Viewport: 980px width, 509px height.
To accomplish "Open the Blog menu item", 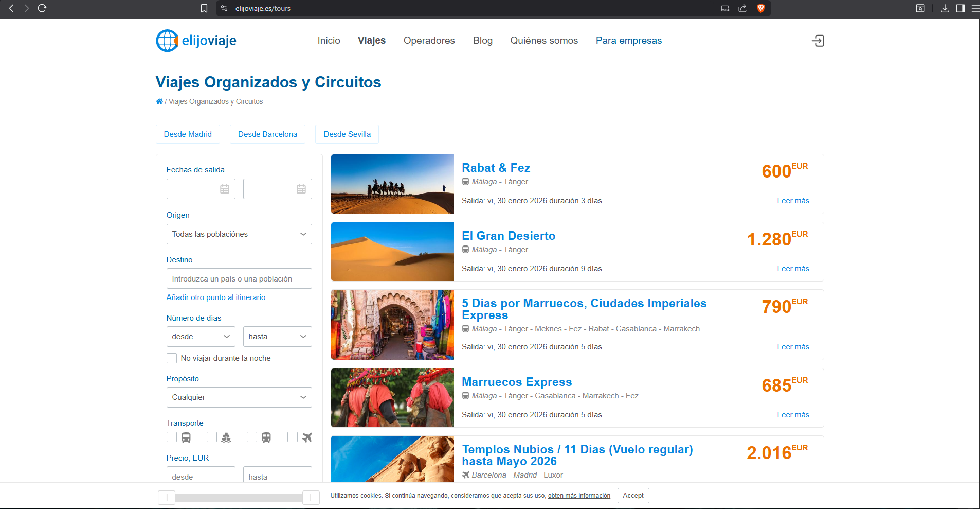I will click(x=482, y=41).
